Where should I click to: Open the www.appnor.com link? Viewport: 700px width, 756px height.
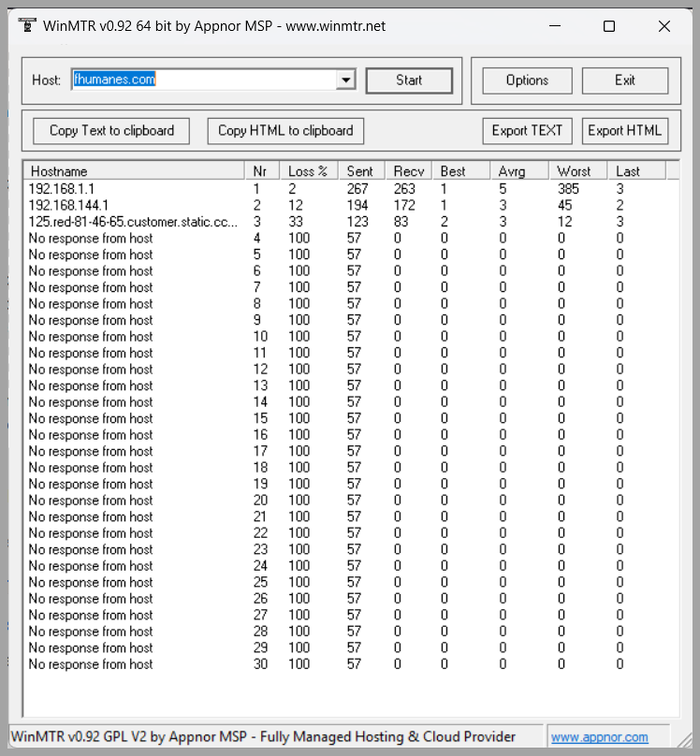point(599,737)
